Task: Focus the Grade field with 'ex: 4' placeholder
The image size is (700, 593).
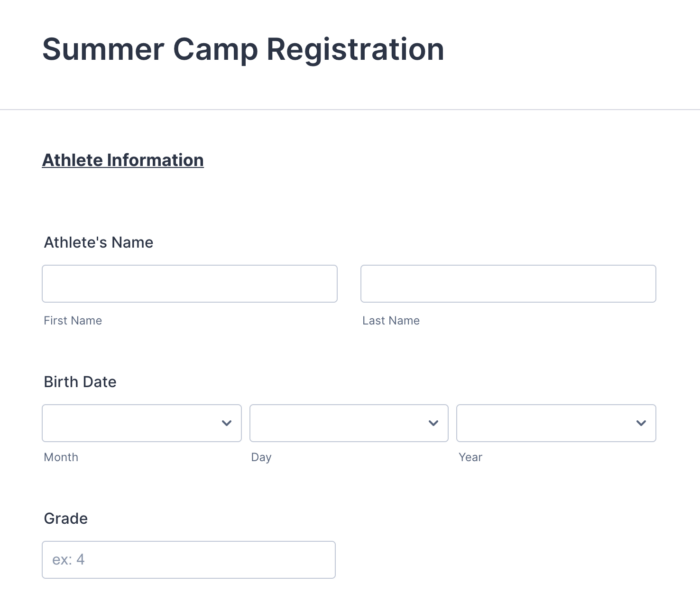Action: (x=188, y=560)
